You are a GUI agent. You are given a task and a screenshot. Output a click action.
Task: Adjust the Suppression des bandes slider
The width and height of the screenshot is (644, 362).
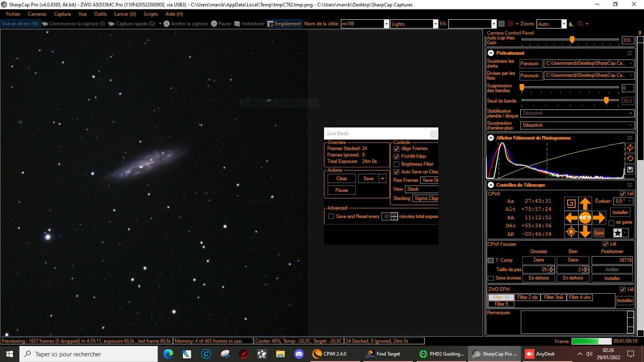click(522, 88)
